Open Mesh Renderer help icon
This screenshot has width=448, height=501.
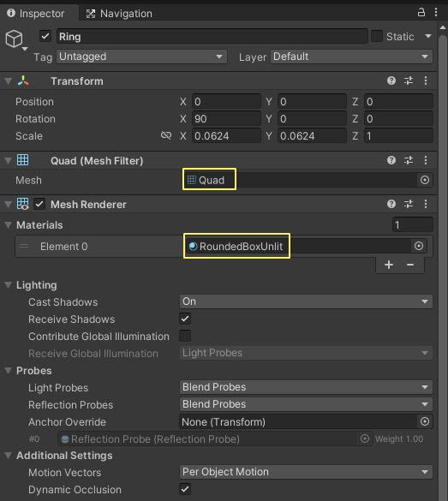(x=391, y=204)
